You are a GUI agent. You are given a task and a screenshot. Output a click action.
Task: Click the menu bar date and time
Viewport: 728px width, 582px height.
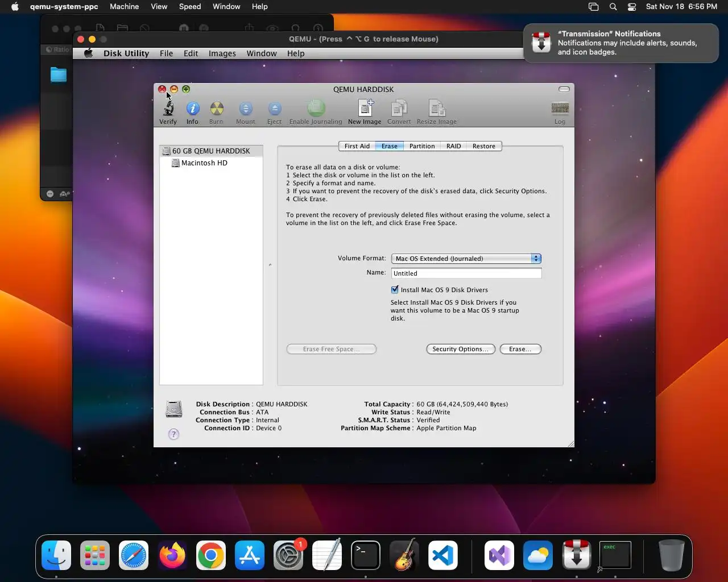[681, 7]
